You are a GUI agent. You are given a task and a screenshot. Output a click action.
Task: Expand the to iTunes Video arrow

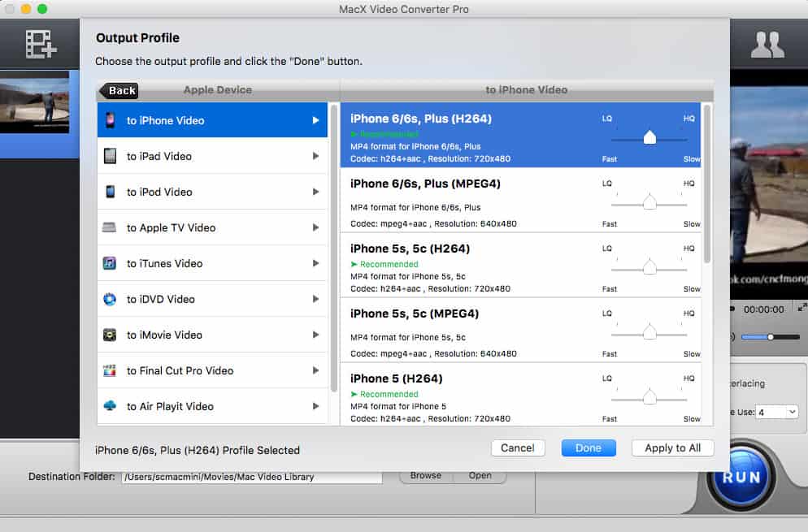pos(315,263)
